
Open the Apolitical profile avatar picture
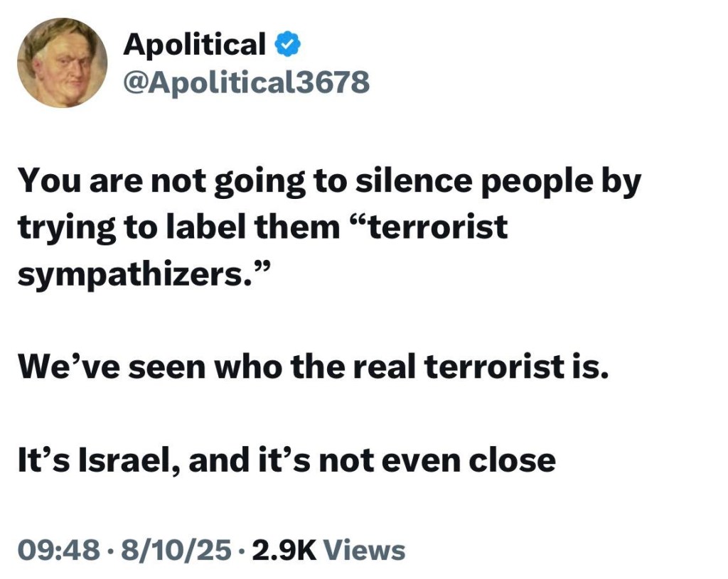[x=62, y=63]
